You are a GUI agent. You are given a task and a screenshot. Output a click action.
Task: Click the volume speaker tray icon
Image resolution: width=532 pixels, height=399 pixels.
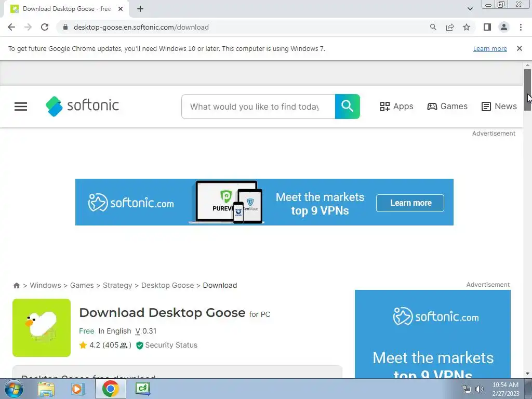coord(480,389)
